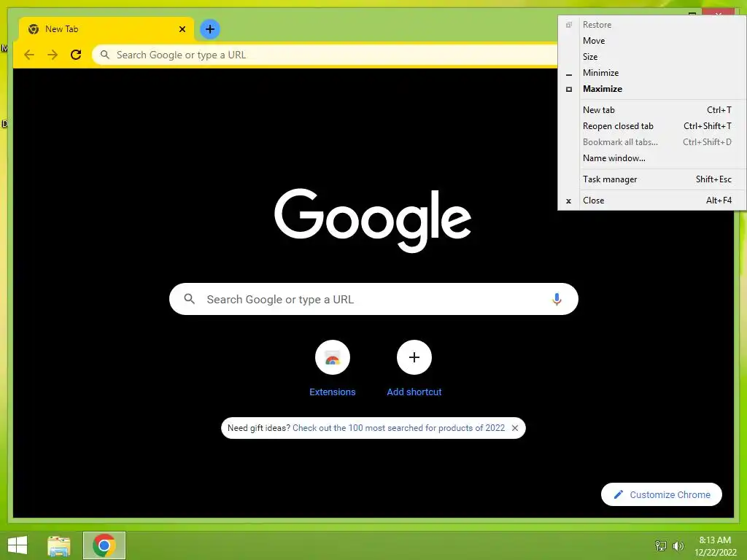Open Task manager from the menu

652,179
